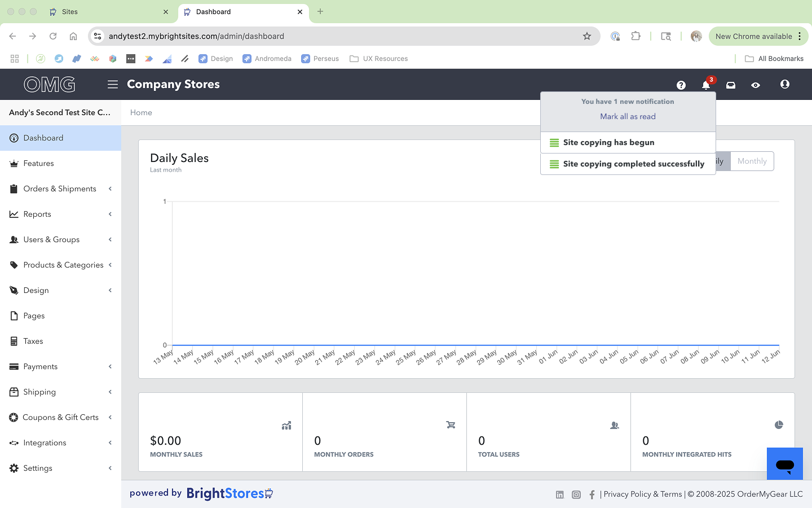The width and height of the screenshot is (812, 508).
Task: Open All Bookmarks folder
Action: (x=774, y=59)
